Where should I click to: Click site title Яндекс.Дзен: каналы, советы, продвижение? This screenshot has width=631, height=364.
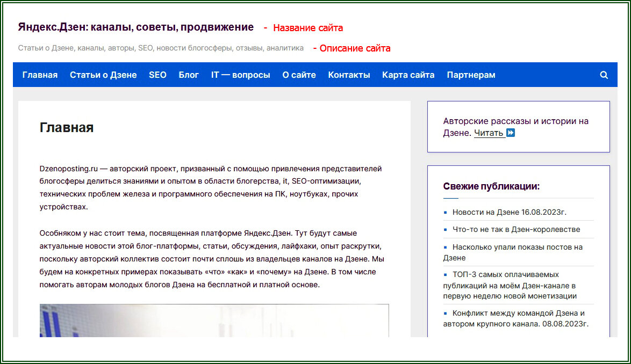click(135, 27)
